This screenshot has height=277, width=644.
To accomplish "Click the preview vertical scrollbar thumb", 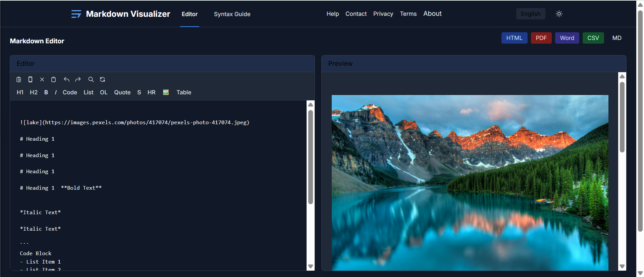I will [x=622, y=117].
